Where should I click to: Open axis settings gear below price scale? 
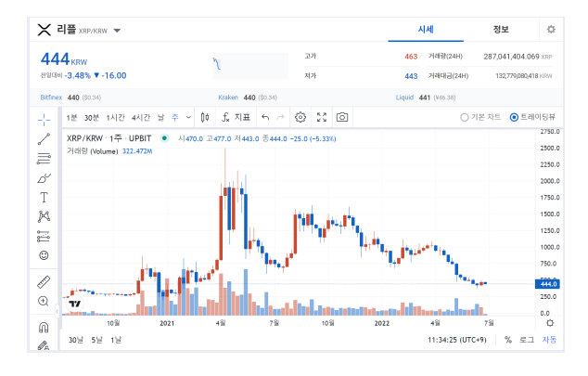(x=550, y=323)
